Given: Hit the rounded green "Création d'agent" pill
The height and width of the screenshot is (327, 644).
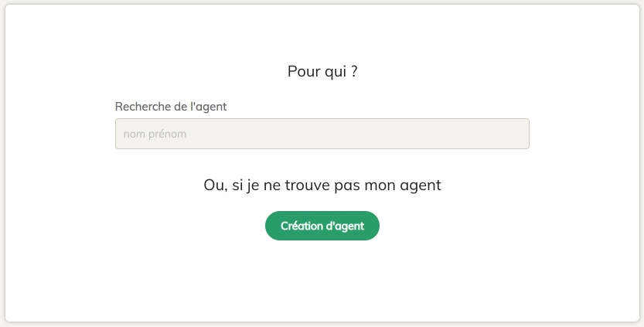Looking at the screenshot, I should [322, 226].
